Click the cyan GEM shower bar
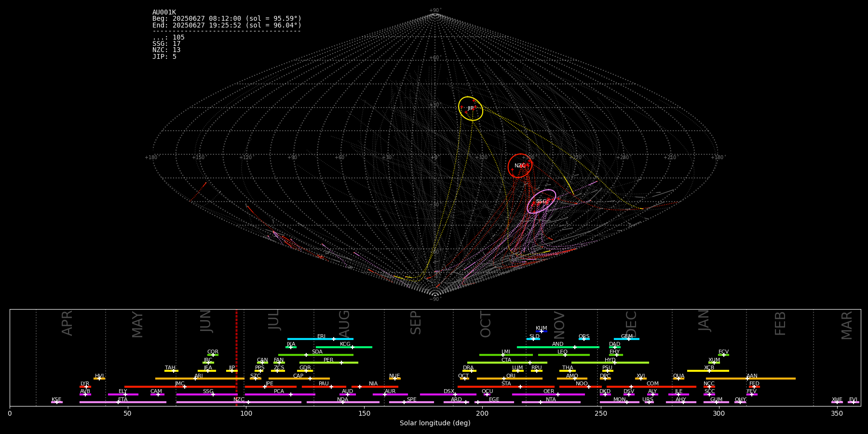 pos(626,339)
